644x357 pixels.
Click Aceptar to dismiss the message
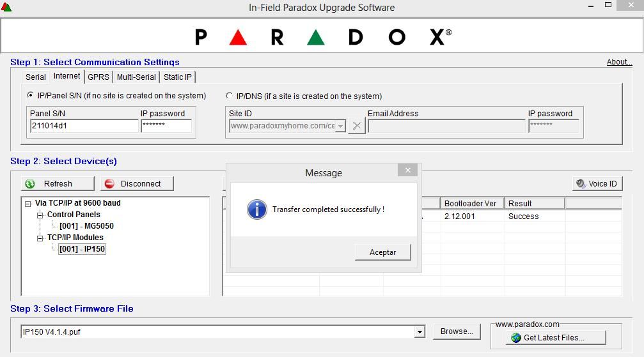(383, 252)
